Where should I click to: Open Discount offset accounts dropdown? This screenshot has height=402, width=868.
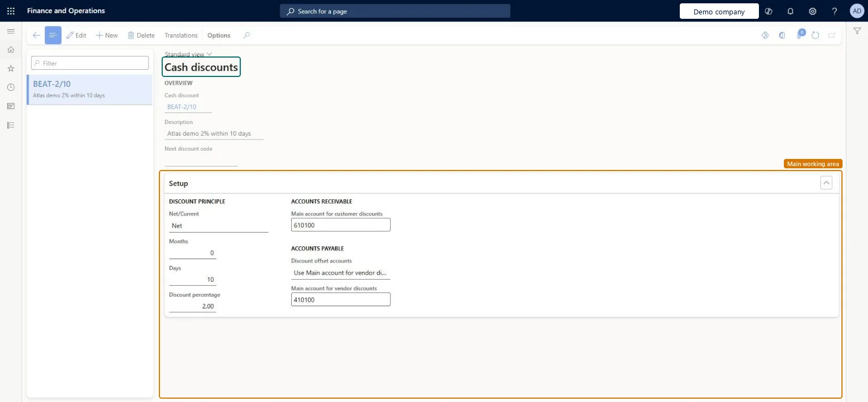(x=340, y=273)
